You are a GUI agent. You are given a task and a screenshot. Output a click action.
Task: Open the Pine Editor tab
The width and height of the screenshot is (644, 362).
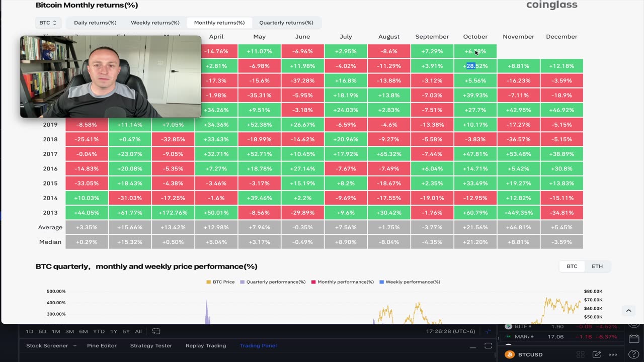tap(102, 346)
